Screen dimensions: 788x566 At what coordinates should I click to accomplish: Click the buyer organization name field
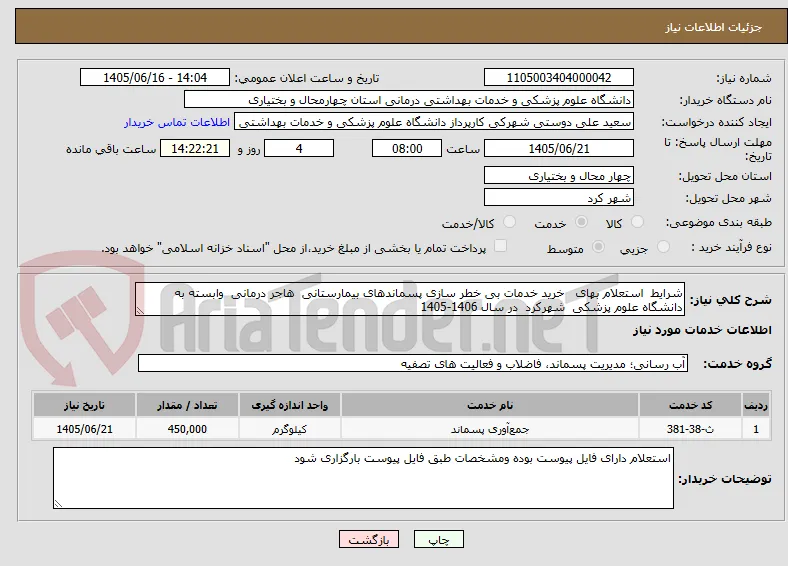click(x=409, y=100)
